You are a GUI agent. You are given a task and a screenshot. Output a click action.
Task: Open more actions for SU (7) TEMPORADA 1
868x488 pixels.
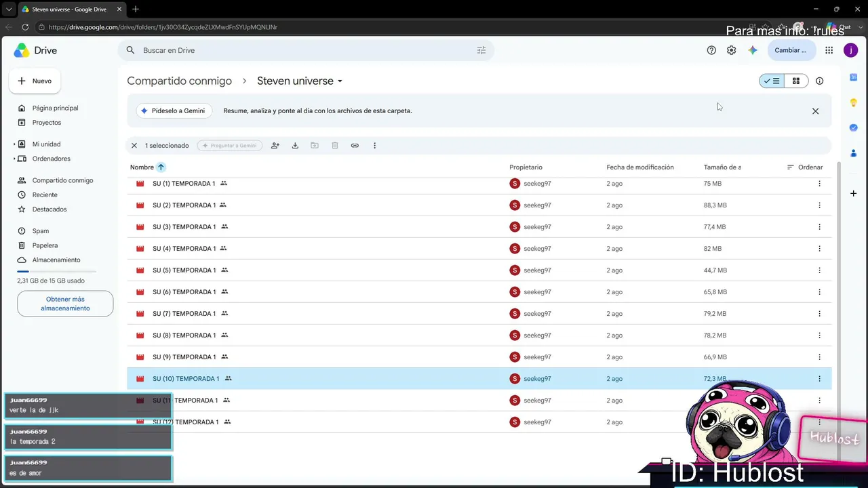[x=819, y=314]
